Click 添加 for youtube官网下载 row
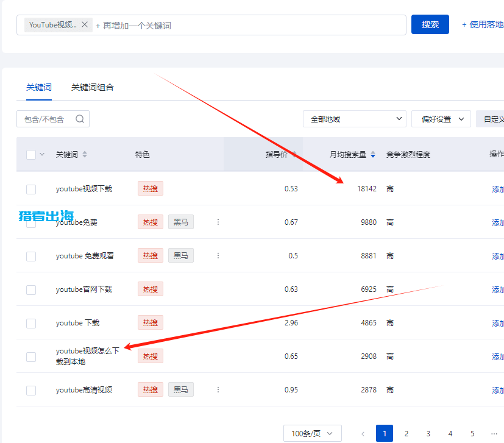 coord(497,289)
